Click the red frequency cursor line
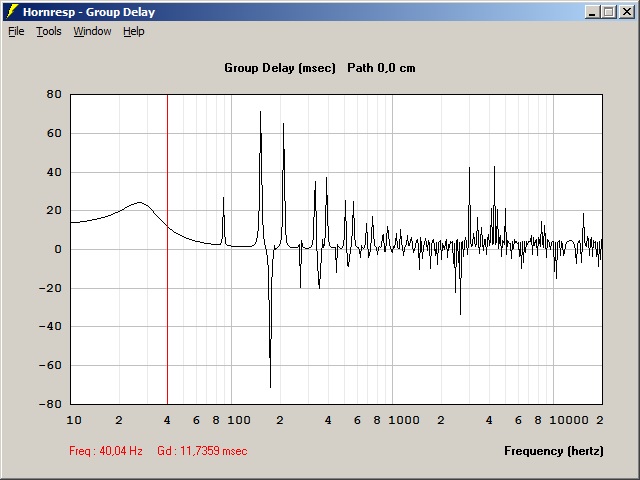Viewport: 640px width, 480px height. pos(167,249)
